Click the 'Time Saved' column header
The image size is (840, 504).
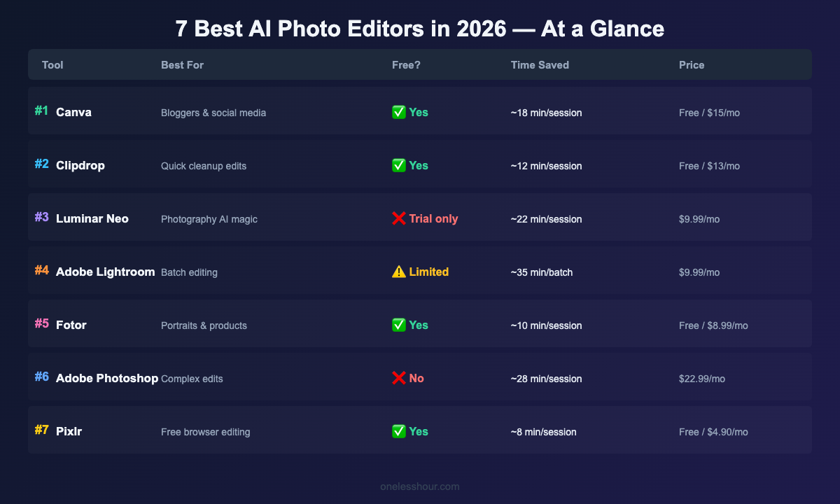tap(540, 65)
